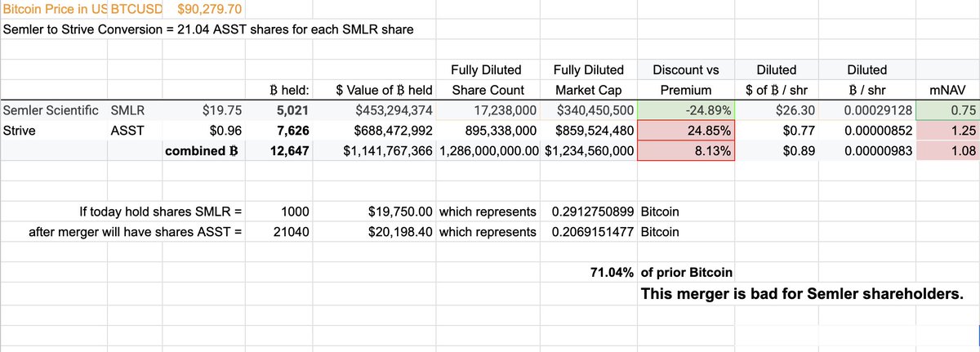980x352 pixels.
Task: Select the 17,238,000 share count cell
Action: [x=489, y=109]
